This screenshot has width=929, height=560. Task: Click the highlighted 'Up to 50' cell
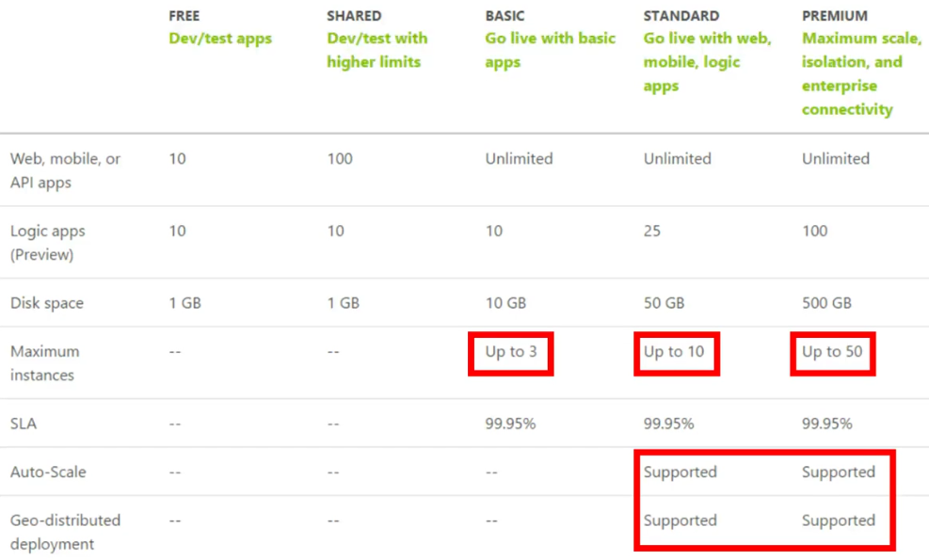click(832, 353)
